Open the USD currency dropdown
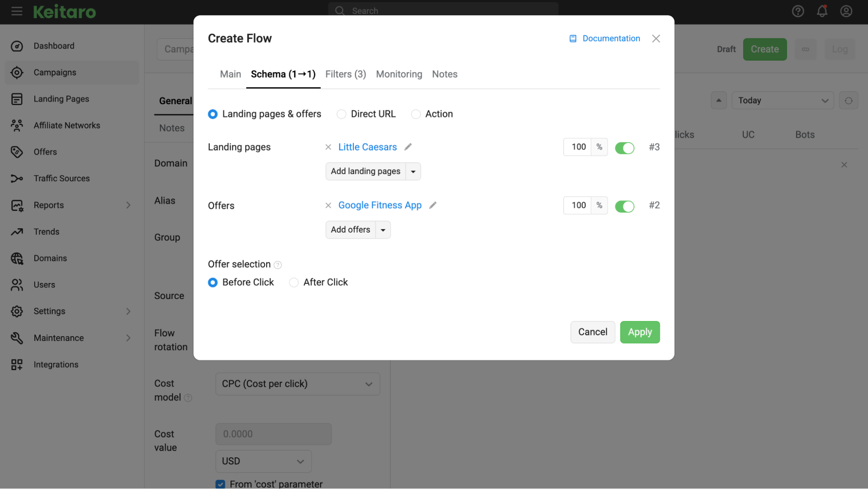Screen dimensions: 868x489 tap(263, 461)
